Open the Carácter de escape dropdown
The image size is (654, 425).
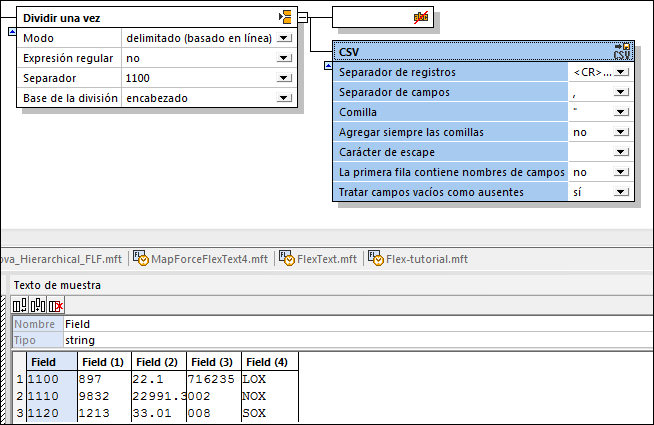(x=621, y=152)
